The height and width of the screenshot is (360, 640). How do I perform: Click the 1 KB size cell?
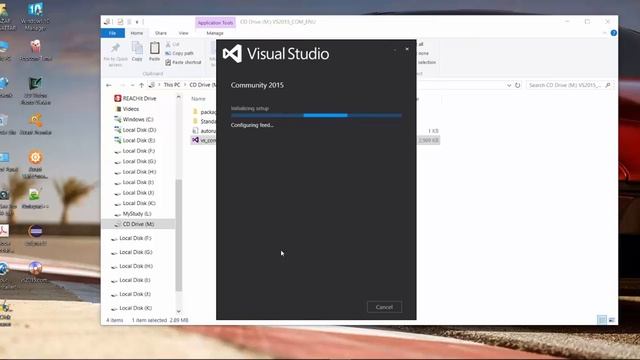pyautogui.click(x=433, y=131)
